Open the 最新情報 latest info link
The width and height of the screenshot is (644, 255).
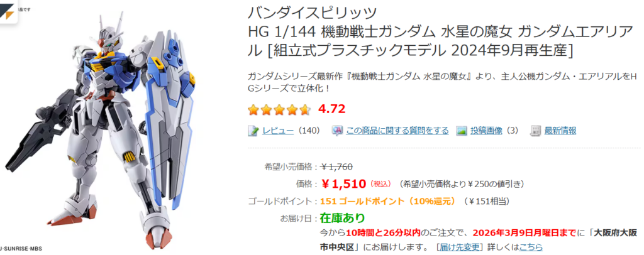560,131
